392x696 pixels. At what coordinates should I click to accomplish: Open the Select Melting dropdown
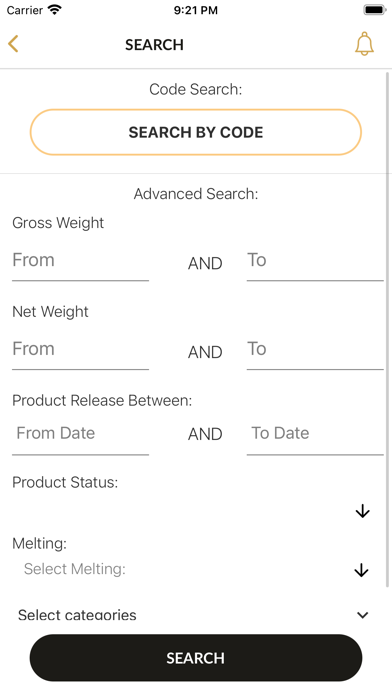pos(195,569)
